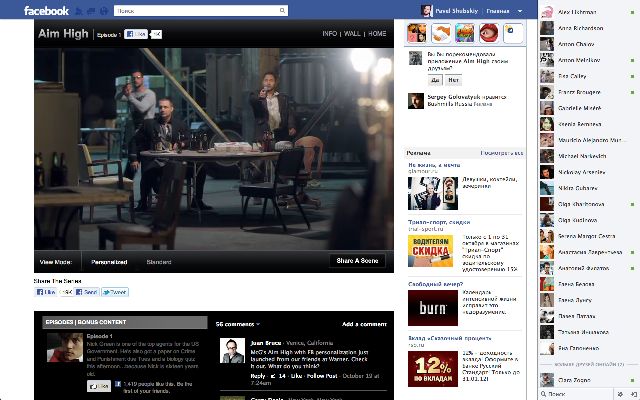
Task: Focus the top Facebook search field
Action: [x=201, y=11]
